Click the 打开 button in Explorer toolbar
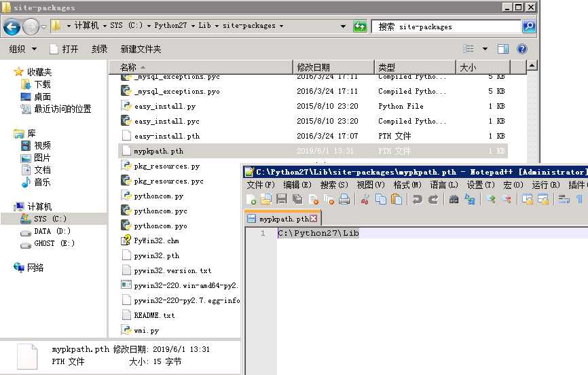This screenshot has width=588, height=375. pos(65,49)
